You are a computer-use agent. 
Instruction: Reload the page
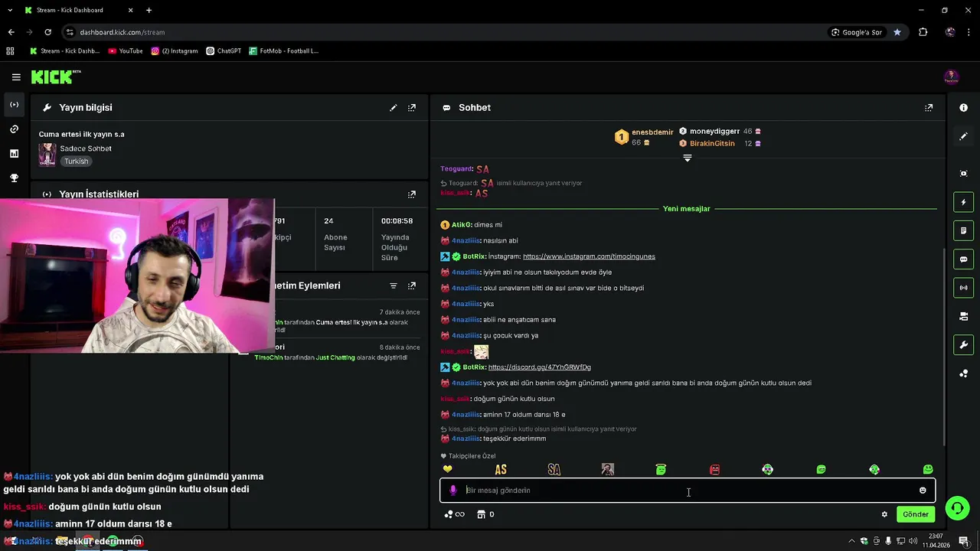pos(47,32)
